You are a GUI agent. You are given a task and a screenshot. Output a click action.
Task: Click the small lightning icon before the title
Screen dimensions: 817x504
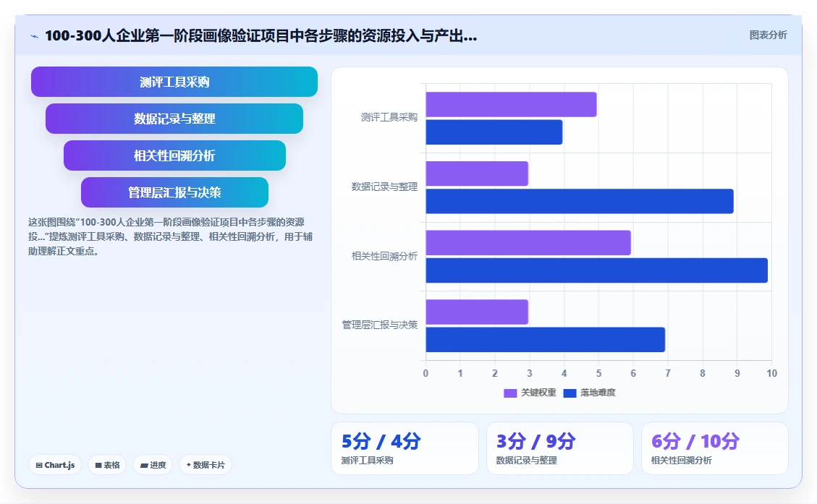[35, 36]
